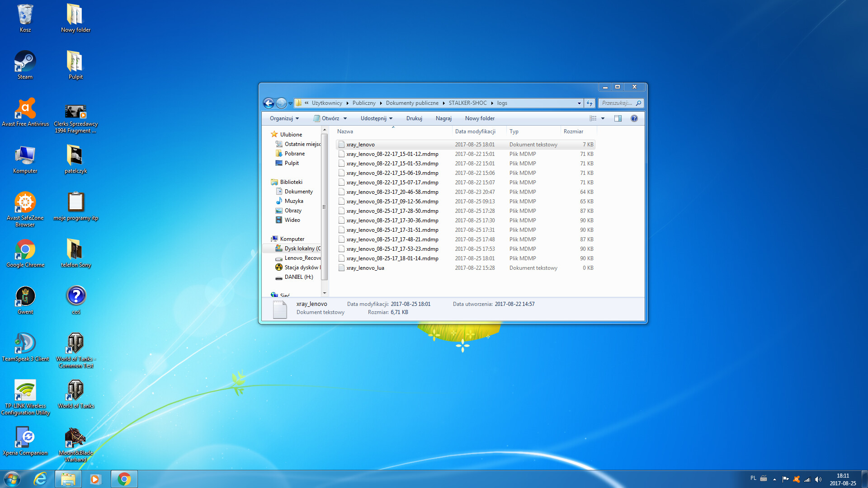
Task: Click the navigation pane vertical scrollbar
Action: point(324,207)
